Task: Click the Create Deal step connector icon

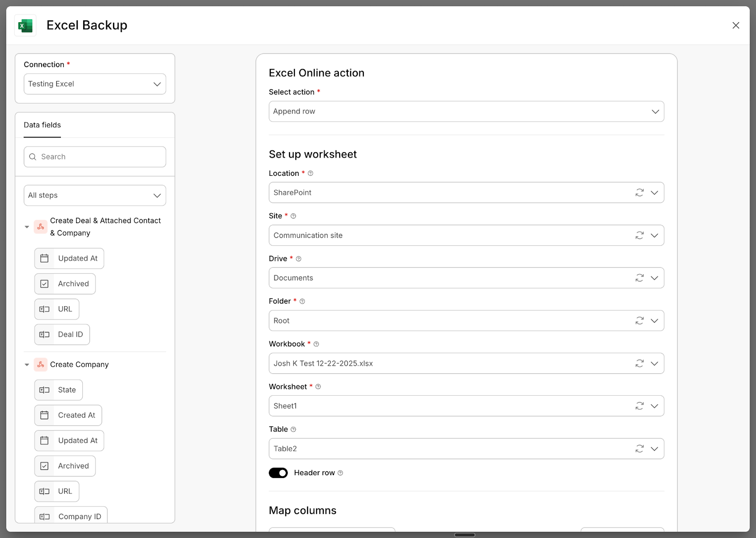Action: click(41, 227)
